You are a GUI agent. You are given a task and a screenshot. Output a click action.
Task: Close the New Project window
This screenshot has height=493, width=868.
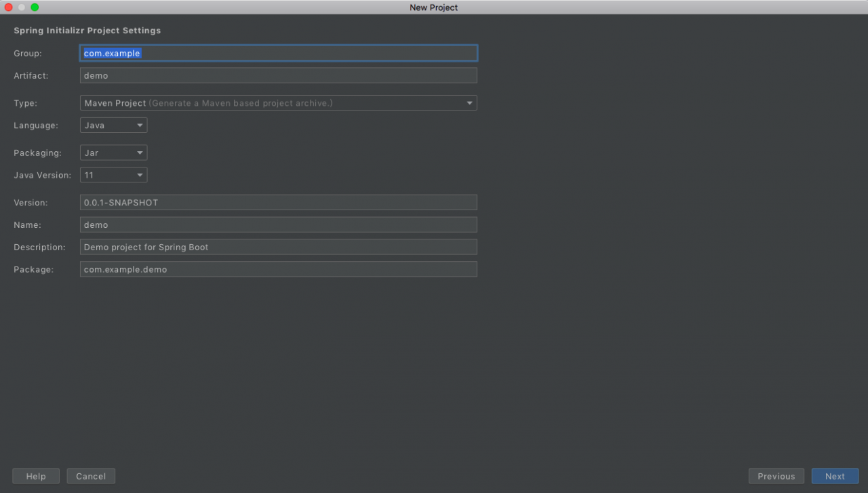click(x=8, y=7)
